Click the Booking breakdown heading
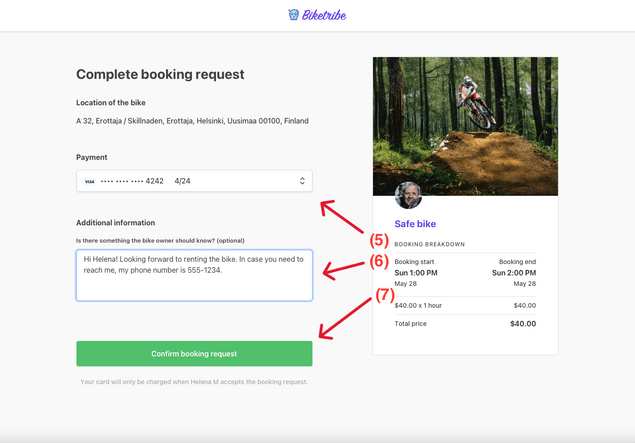635x443 pixels. [429, 244]
